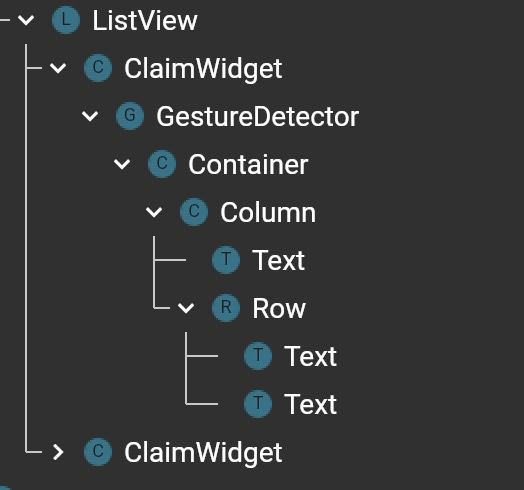This screenshot has height=490, width=524.
Task: Click the C icon next to Column
Action: (194, 212)
